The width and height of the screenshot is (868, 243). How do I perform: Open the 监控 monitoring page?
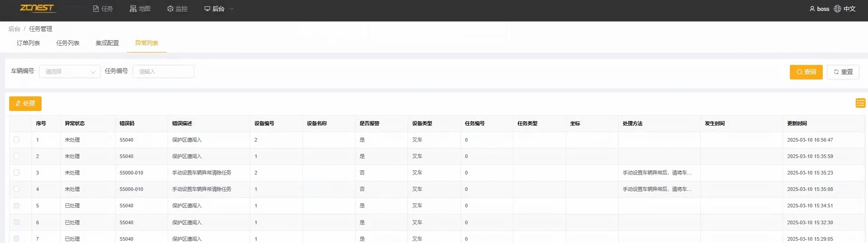tap(177, 9)
